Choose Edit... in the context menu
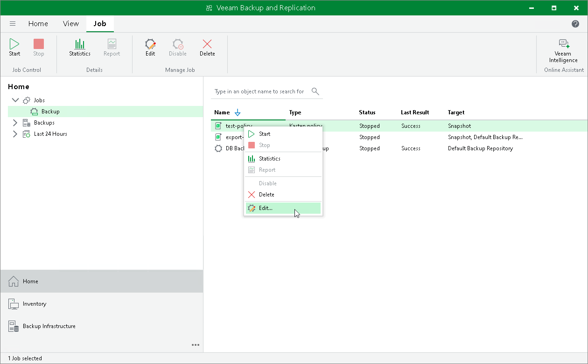Image resolution: width=588 pixels, height=364 pixels. 283,208
